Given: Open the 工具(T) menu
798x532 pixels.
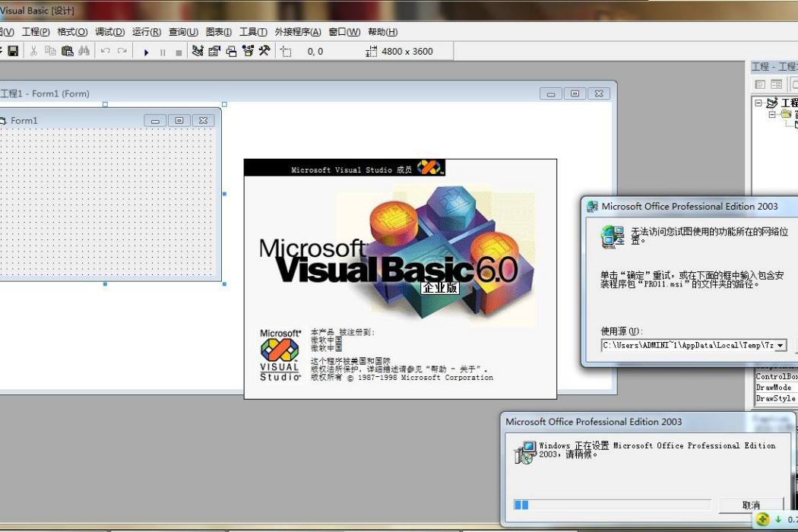Looking at the screenshot, I should pos(253,32).
